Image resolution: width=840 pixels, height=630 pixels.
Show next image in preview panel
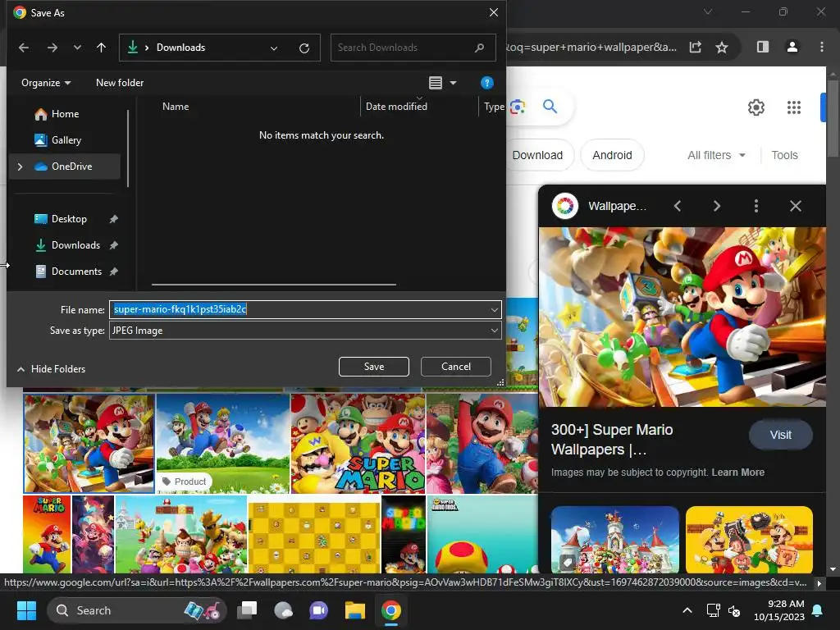pos(716,206)
